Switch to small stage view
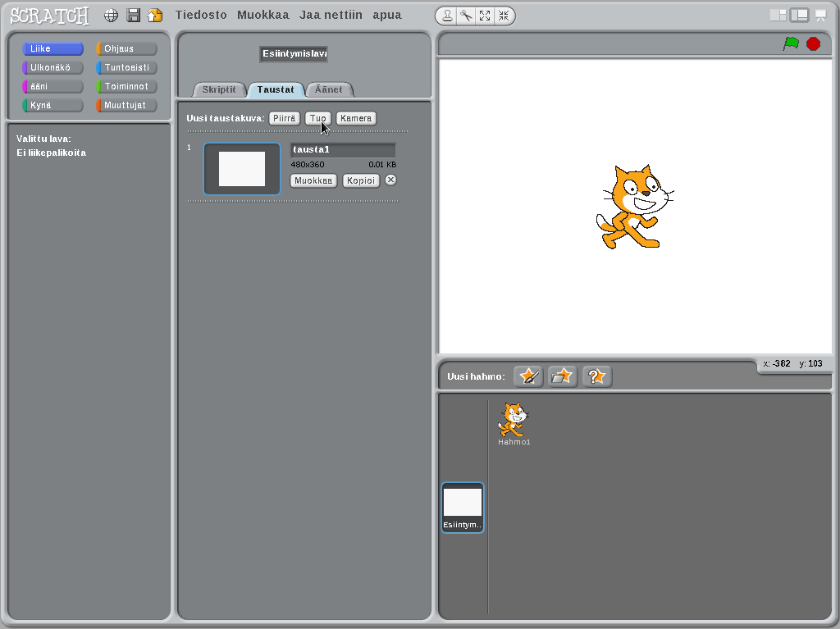Viewport: 840px width, 629px height. (x=778, y=16)
